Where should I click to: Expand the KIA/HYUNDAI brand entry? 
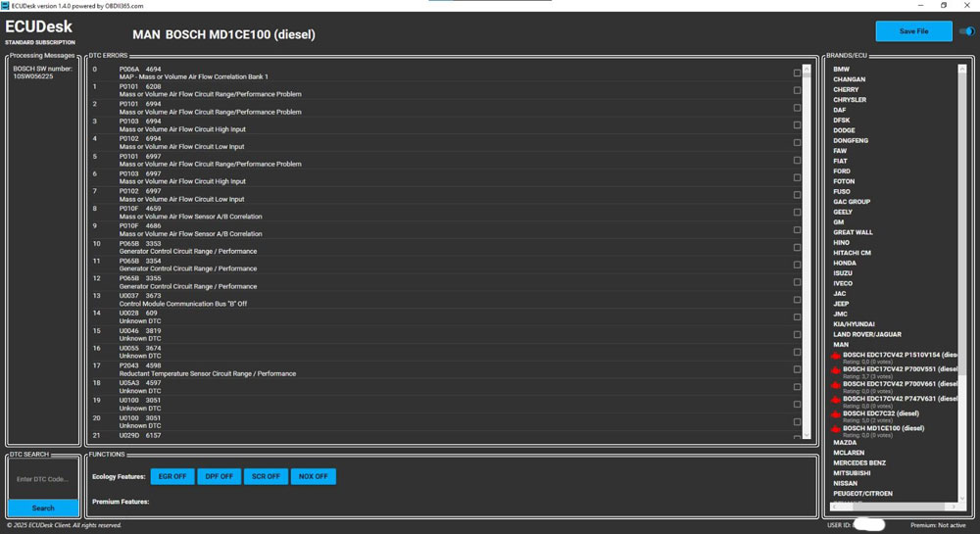(854, 324)
